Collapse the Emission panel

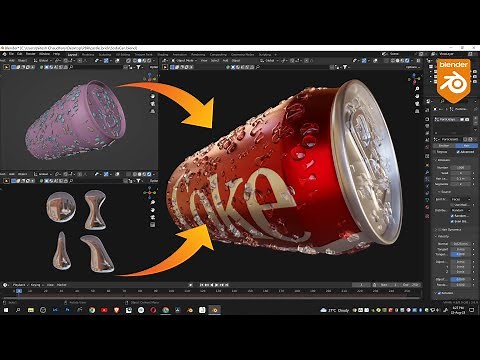point(443,160)
